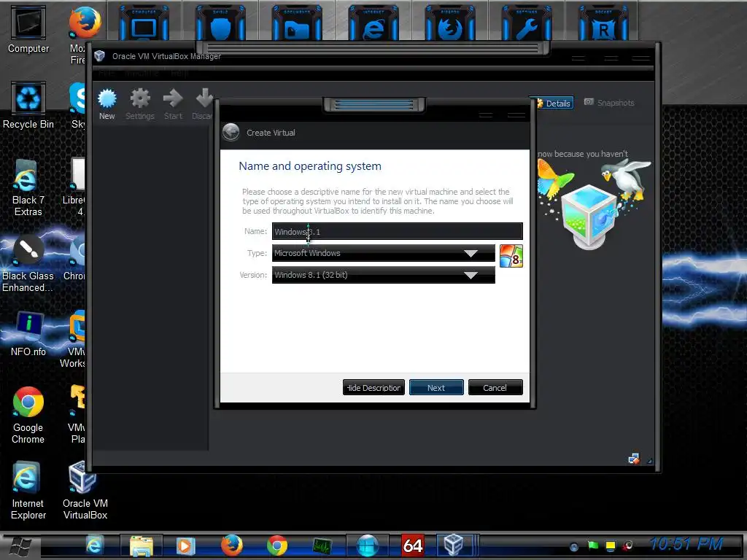
Task: Open the Recycle Bin desktop icon
Action: click(28, 105)
